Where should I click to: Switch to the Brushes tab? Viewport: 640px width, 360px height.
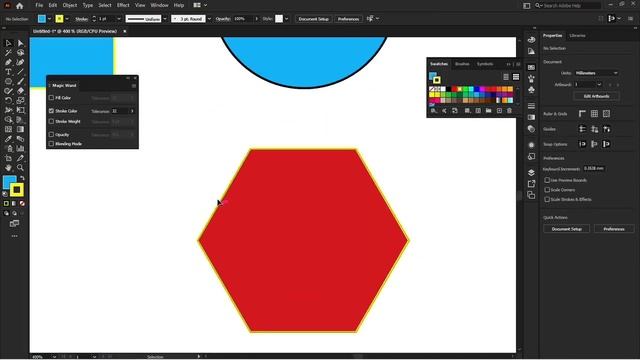[x=462, y=64]
